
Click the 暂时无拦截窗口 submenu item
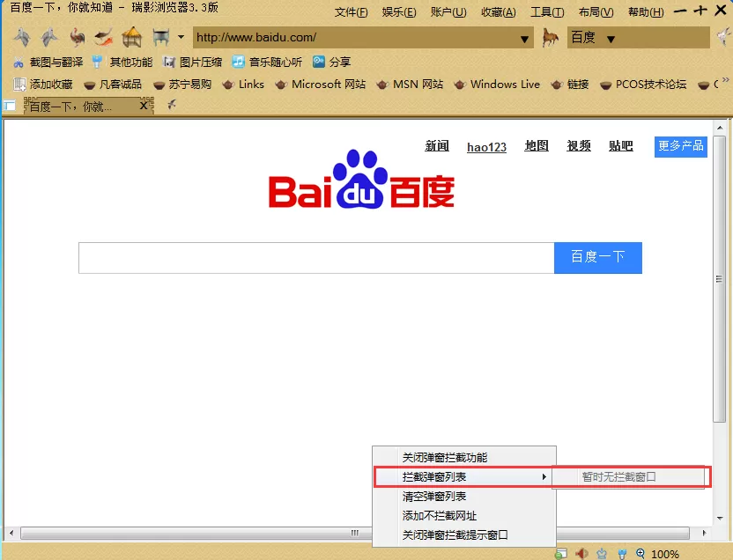pyautogui.click(x=628, y=477)
